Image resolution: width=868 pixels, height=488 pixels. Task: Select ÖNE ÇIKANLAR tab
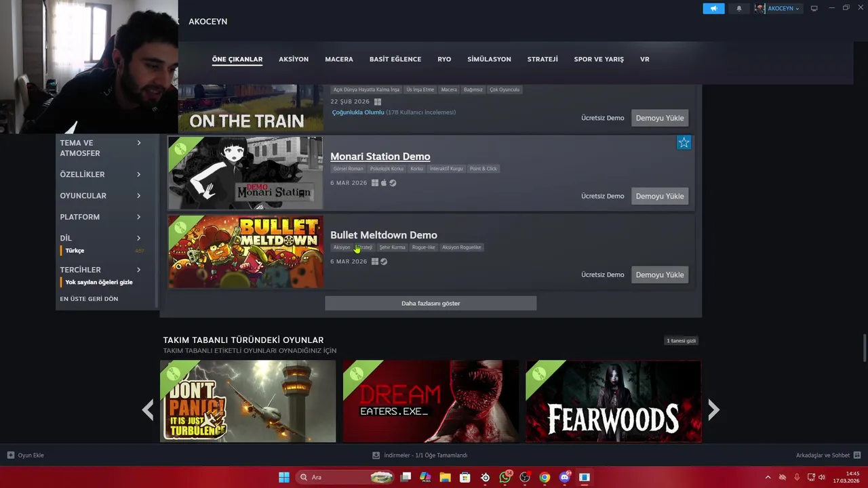click(237, 59)
